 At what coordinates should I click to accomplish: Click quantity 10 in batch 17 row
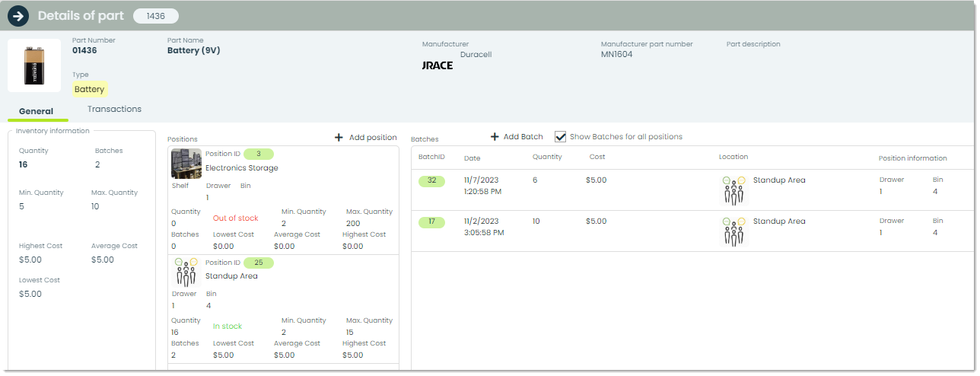[x=536, y=221]
